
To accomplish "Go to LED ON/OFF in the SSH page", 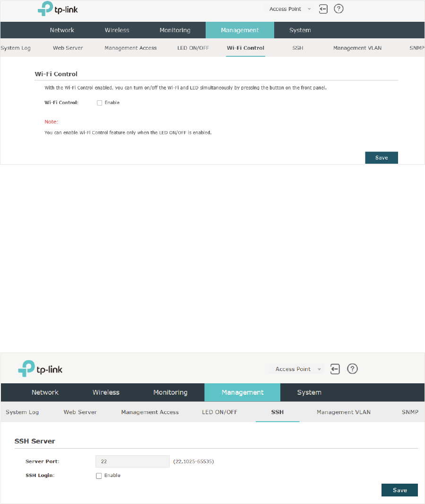I will [219, 412].
